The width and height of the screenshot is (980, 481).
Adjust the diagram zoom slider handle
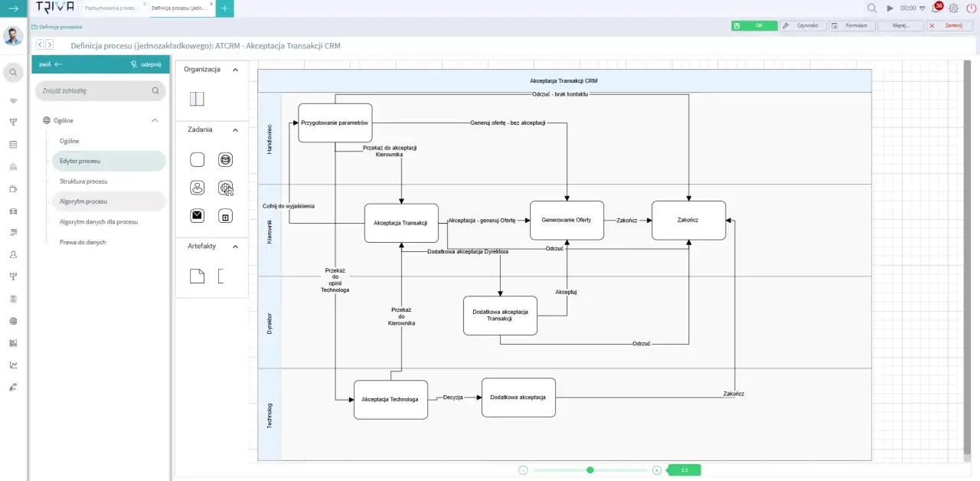(590, 470)
